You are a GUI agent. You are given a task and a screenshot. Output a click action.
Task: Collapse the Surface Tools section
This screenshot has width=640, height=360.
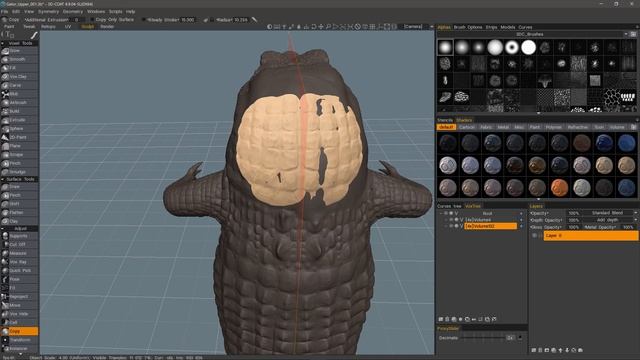pyautogui.click(x=3, y=179)
